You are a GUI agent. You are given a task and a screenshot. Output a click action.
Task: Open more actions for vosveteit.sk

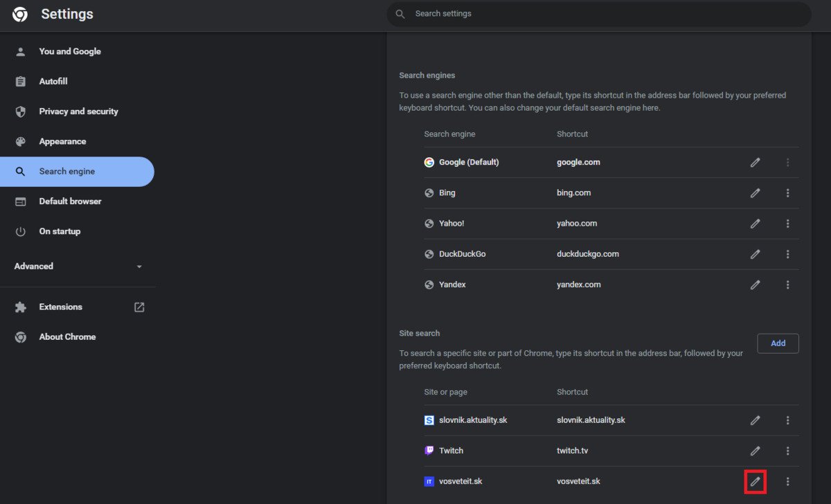tap(787, 481)
